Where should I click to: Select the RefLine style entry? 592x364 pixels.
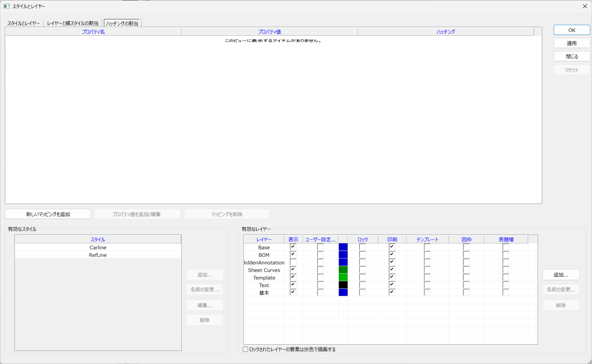(98, 255)
